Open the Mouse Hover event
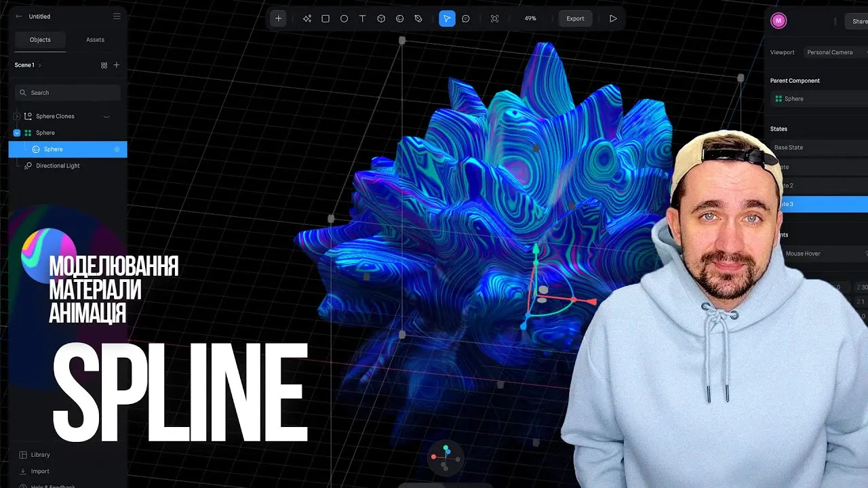The width and height of the screenshot is (868, 488). [824, 253]
